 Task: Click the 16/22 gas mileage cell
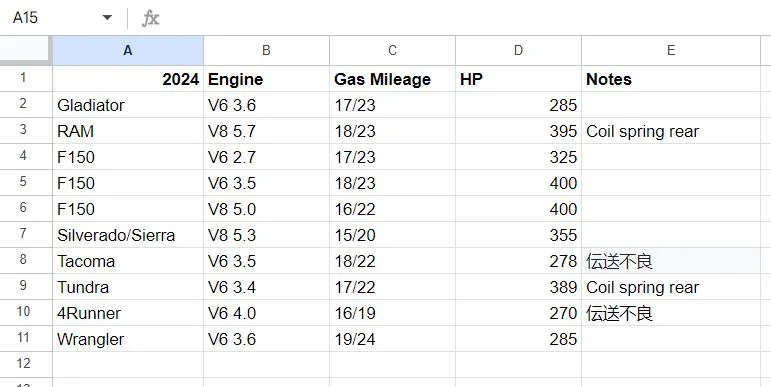point(392,209)
